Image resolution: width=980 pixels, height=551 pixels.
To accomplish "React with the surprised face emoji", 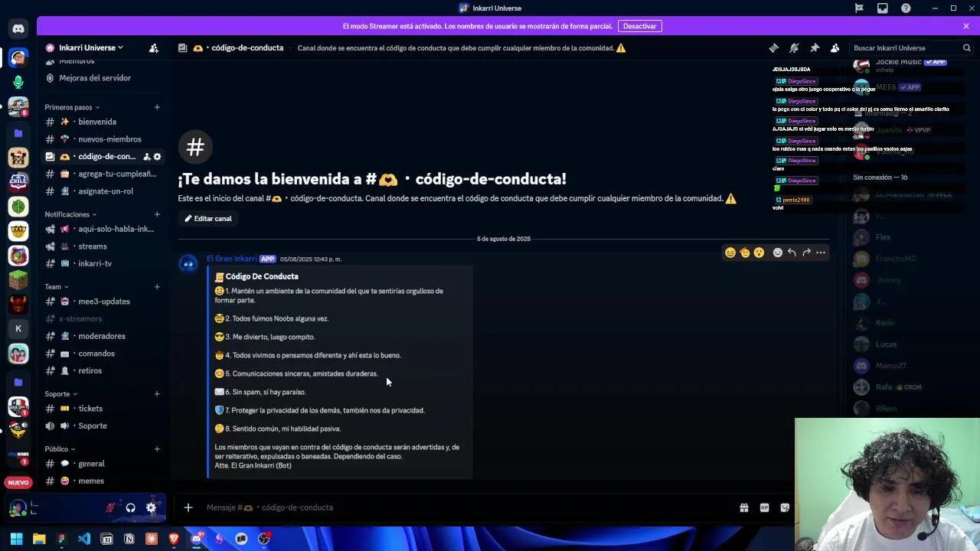I will pos(759,253).
